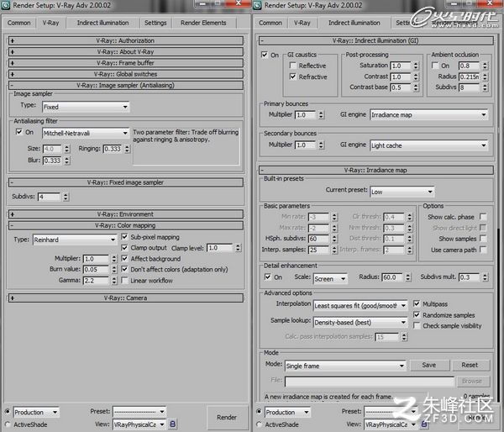Open the Current preset Low dropdown
This screenshot has width=504, height=432.
[402, 192]
